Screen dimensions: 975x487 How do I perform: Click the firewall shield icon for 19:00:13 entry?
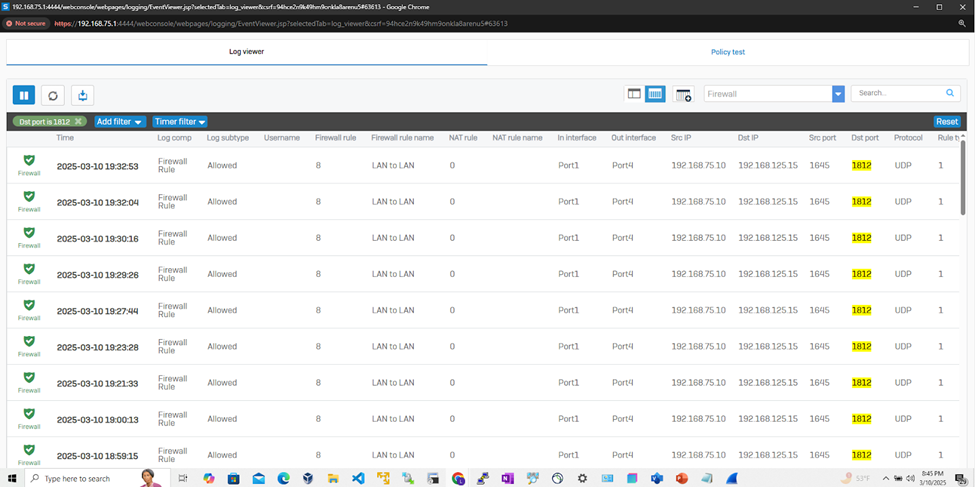pyautogui.click(x=29, y=413)
